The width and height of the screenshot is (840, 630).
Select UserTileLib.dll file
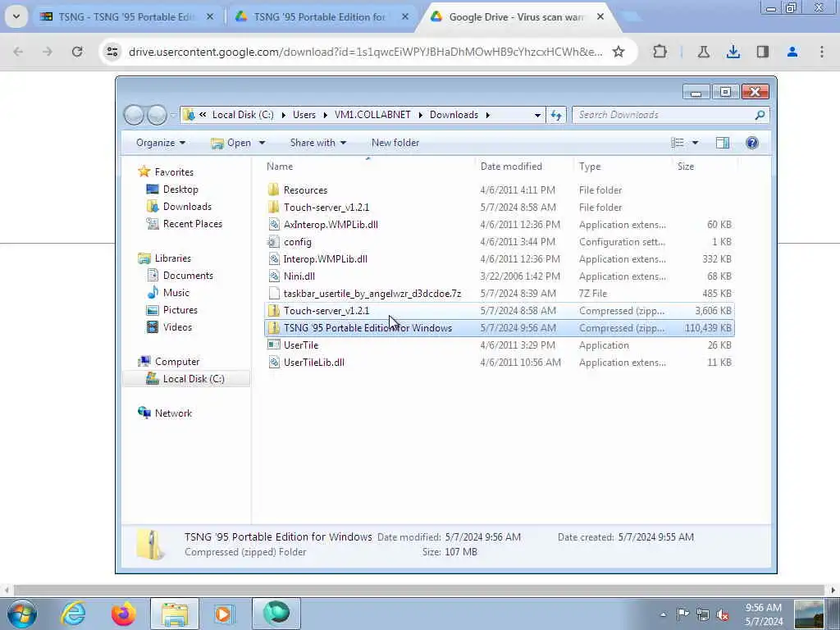tap(500, 362)
